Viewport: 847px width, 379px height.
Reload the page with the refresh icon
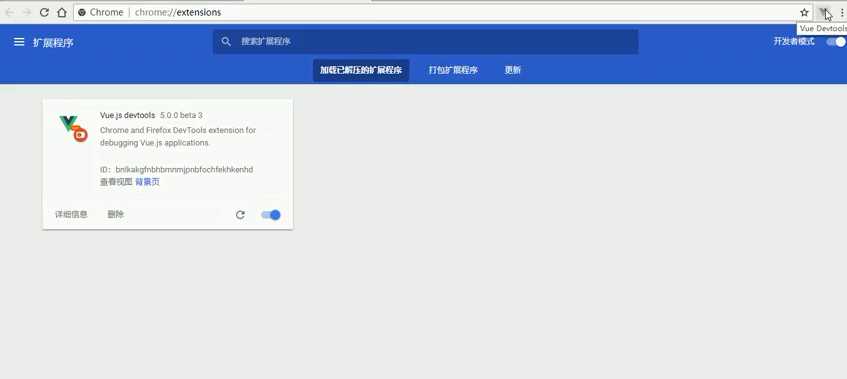coord(44,12)
